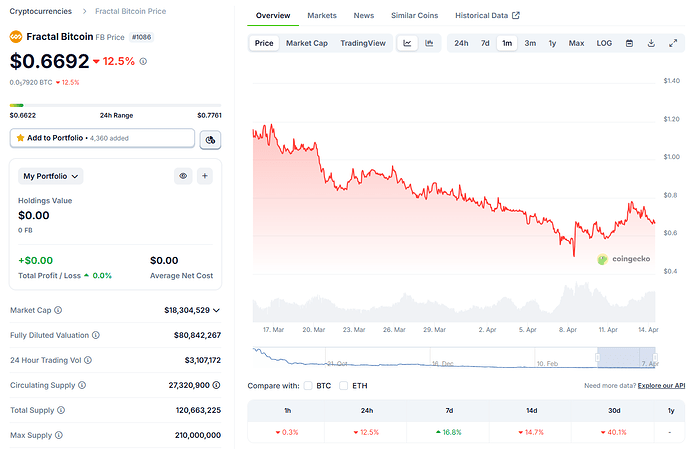Viewport: 690px width, 449px height.
Task: Click the $0.6692 price value
Action: (x=49, y=61)
